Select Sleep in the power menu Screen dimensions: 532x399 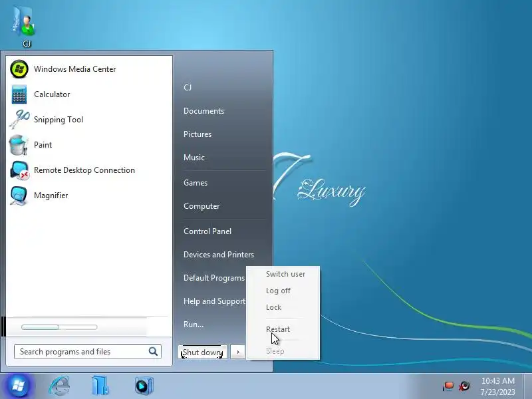(x=275, y=351)
